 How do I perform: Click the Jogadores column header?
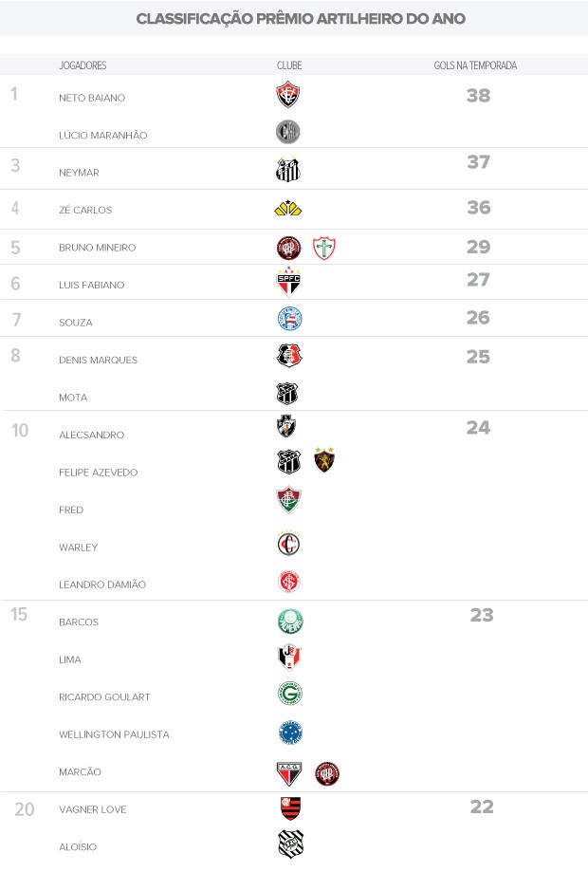pos(83,65)
